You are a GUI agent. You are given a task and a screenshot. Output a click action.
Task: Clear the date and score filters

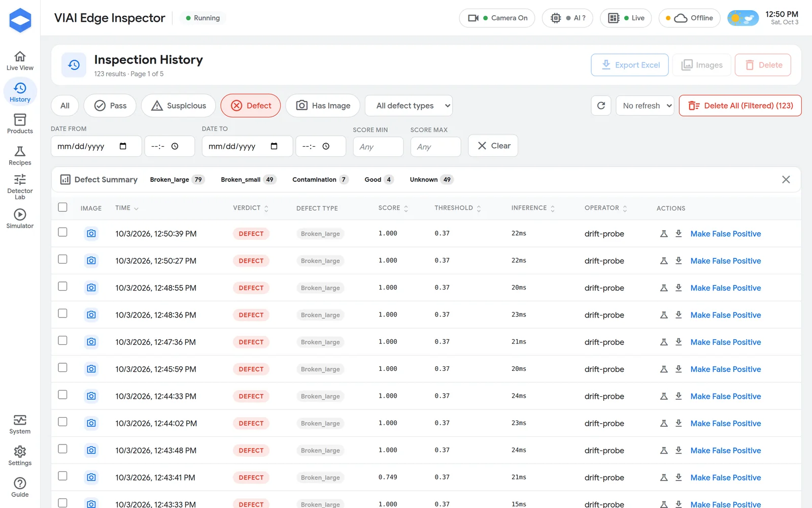point(493,146)
